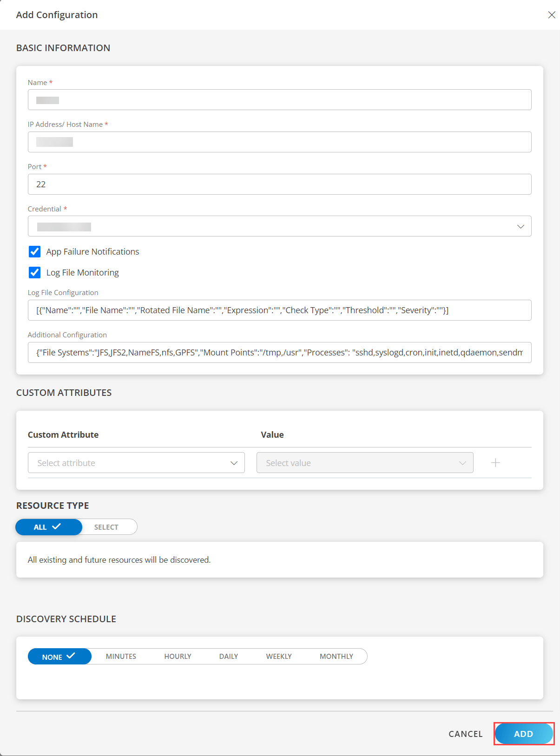This screenshot has height=756, width=560.
Task: Set discovery schedule to HOURLY
Action: coord(178,657)
